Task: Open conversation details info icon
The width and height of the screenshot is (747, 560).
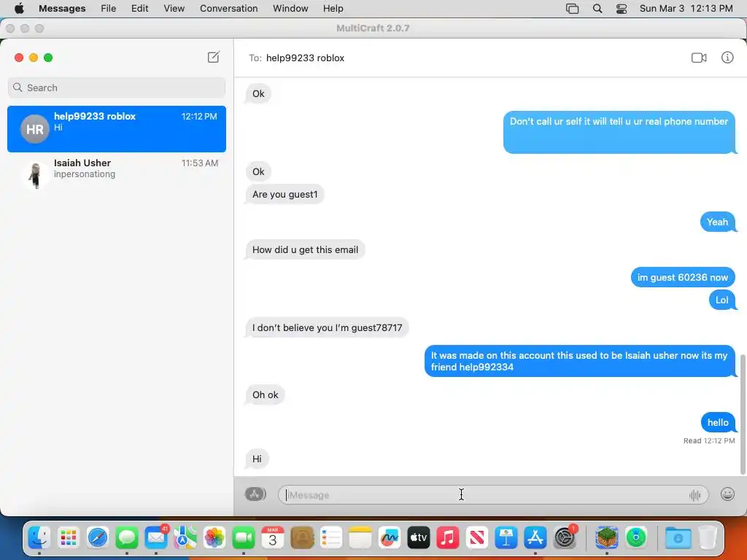Action: tap(727, 58)
